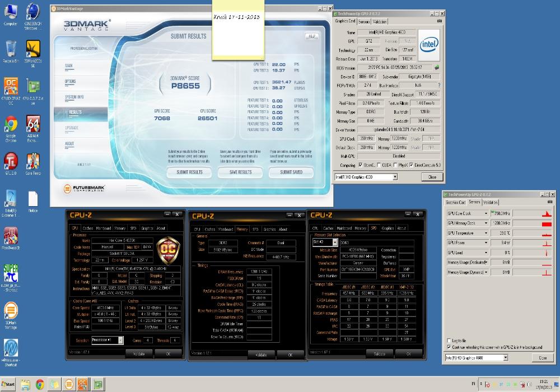Viewport: 560px width, 392px height.
Task: Toggle the OpenCL checkbox in GPU-Z
Action: [360, 165]
